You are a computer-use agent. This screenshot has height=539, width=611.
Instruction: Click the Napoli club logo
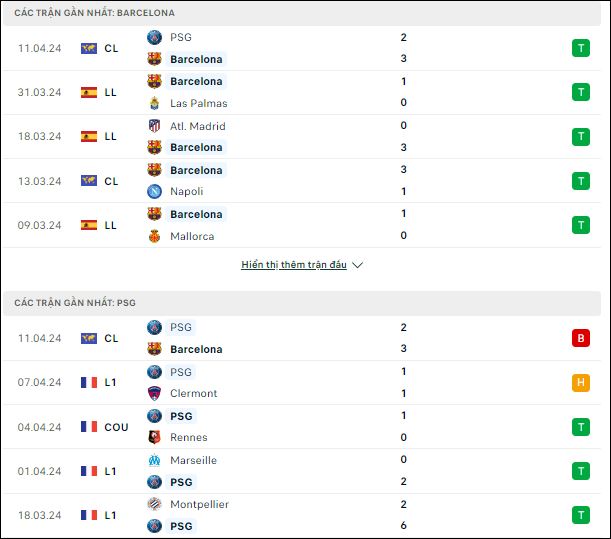(x=154, y=191)
